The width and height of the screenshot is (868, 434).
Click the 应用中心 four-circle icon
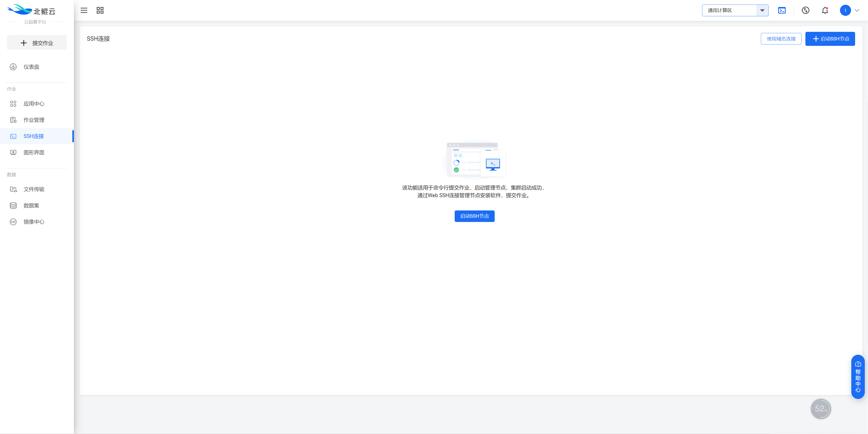click(x=13, y=104)
